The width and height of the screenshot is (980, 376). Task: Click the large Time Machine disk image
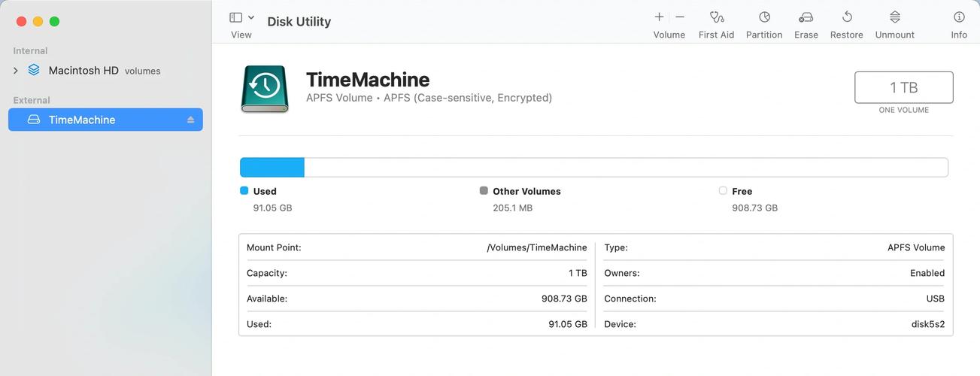(265, 89)
